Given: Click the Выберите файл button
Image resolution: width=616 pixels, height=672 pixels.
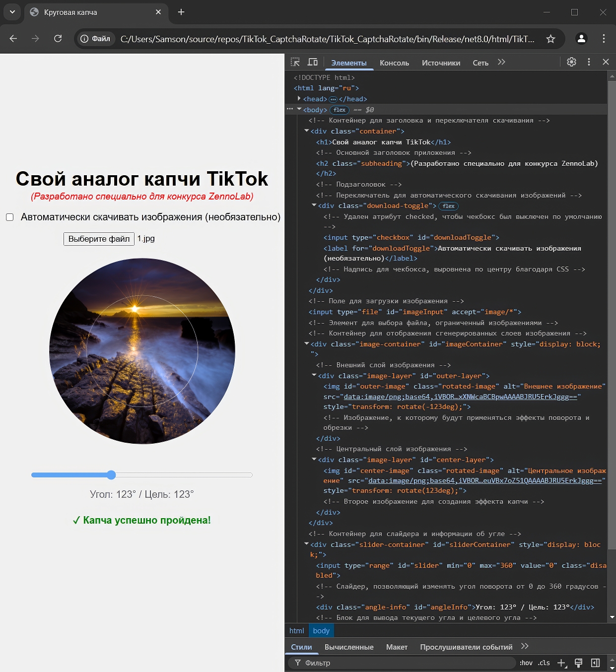Looking at the screenshot, I should tap(99, 239).
